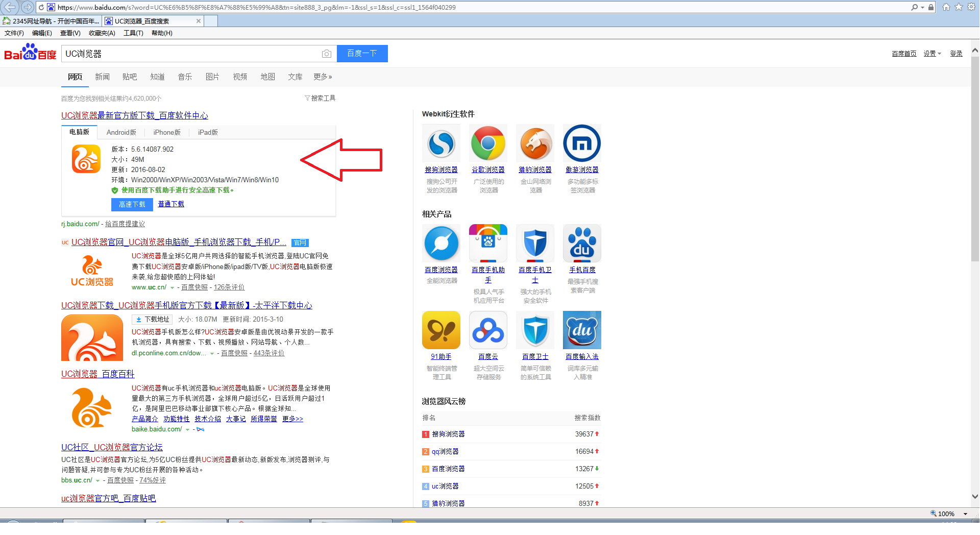Viewport: 980px width, 535px height.
Task: Select the Android版 tab
Action: 121,132
